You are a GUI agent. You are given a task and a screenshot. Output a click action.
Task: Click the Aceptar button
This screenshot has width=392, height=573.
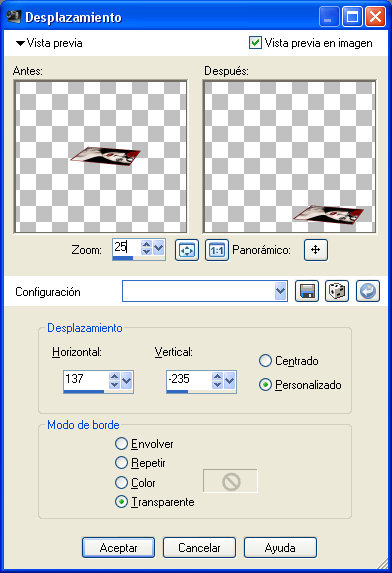click(118, 547)
